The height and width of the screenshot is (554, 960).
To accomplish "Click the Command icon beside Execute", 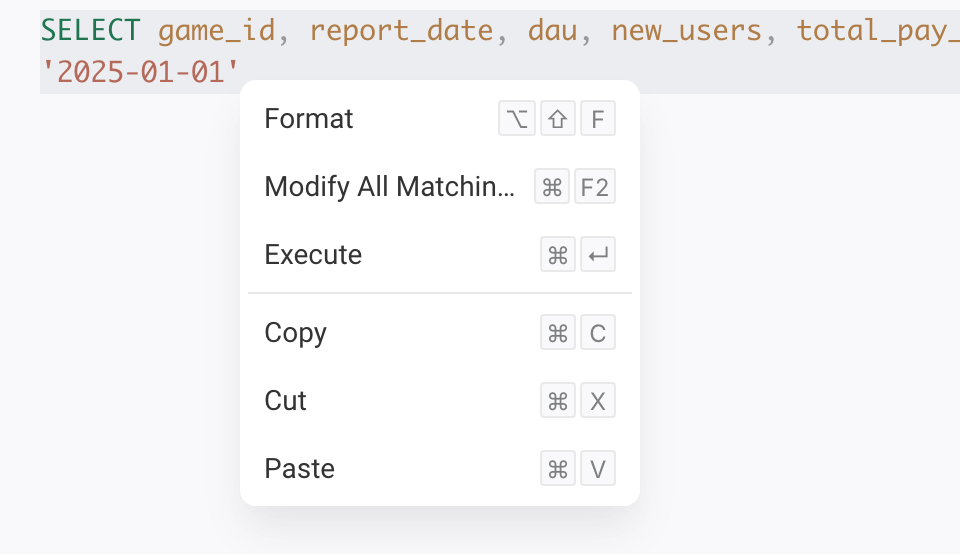I will (x=558, y=255).
